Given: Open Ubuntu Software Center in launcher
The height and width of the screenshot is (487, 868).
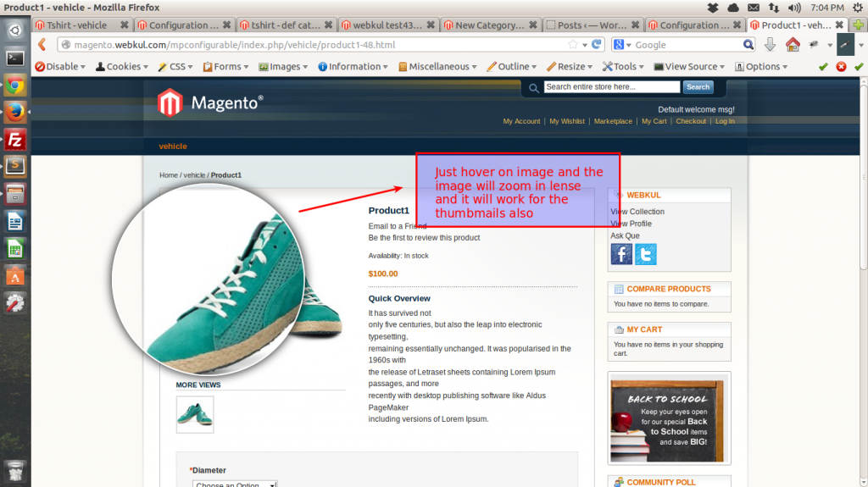Looking at the screenshot, I should click(15, 276).
